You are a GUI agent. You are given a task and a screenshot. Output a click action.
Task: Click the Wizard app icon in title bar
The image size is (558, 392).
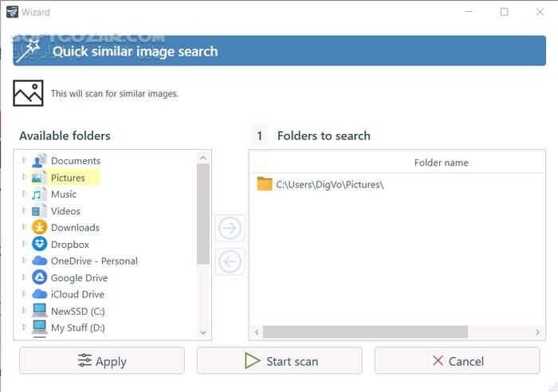(x=12, y=12)
